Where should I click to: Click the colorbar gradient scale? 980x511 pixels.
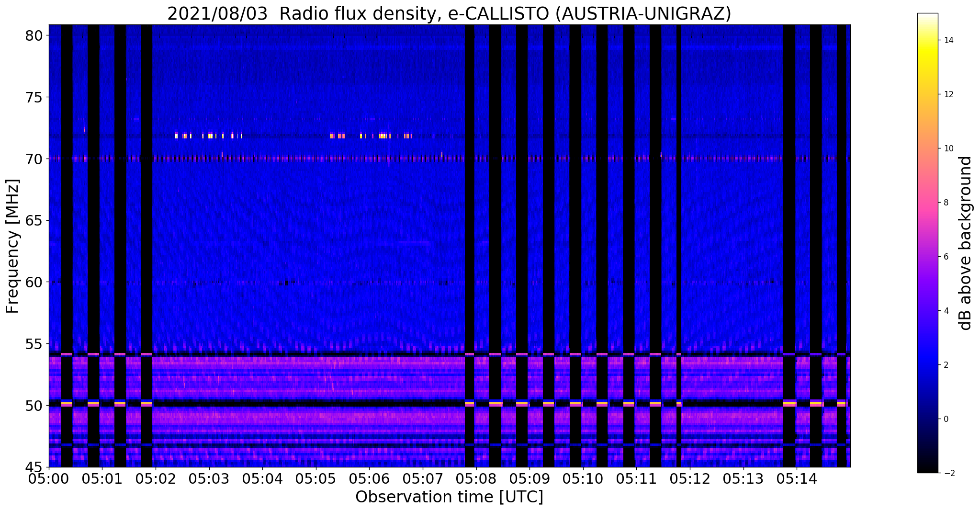pos(927,243)
